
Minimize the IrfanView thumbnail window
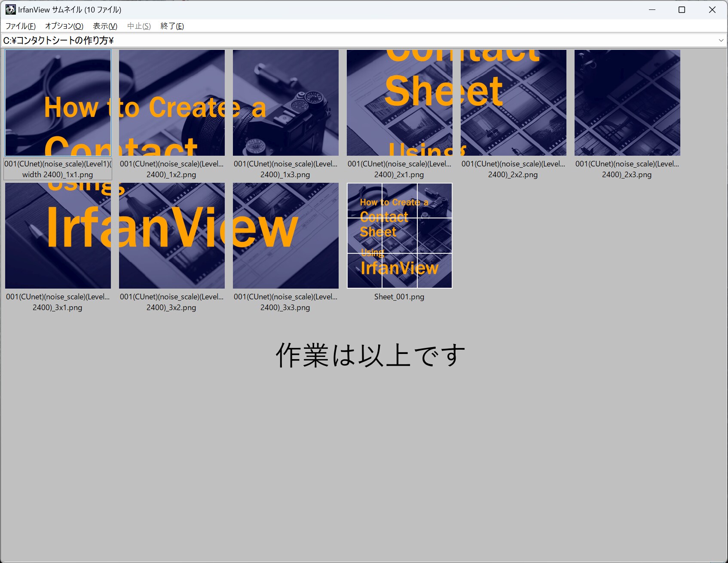click(x=652, y=9)
